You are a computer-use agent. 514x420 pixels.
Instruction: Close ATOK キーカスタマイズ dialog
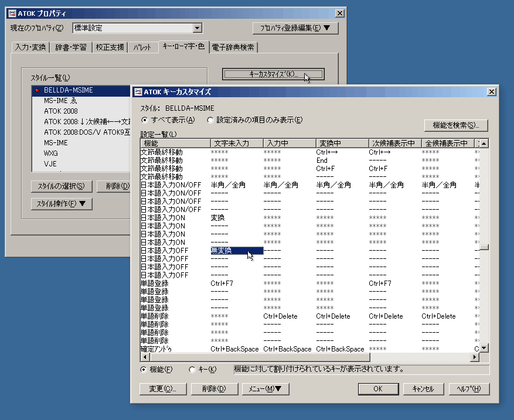point(491,92)
